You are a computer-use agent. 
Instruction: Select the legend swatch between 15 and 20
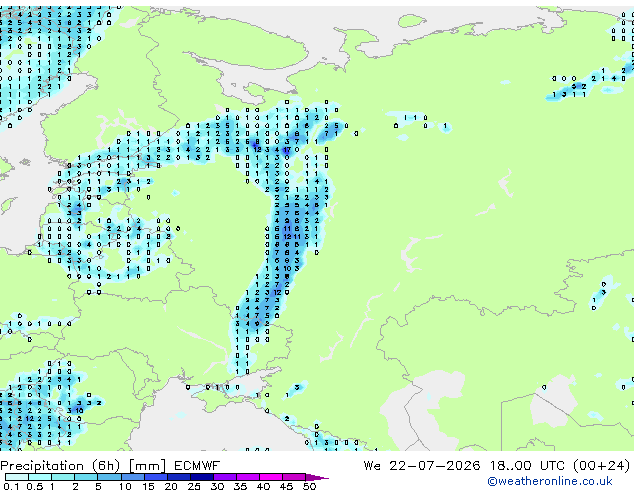pos(155,477)
